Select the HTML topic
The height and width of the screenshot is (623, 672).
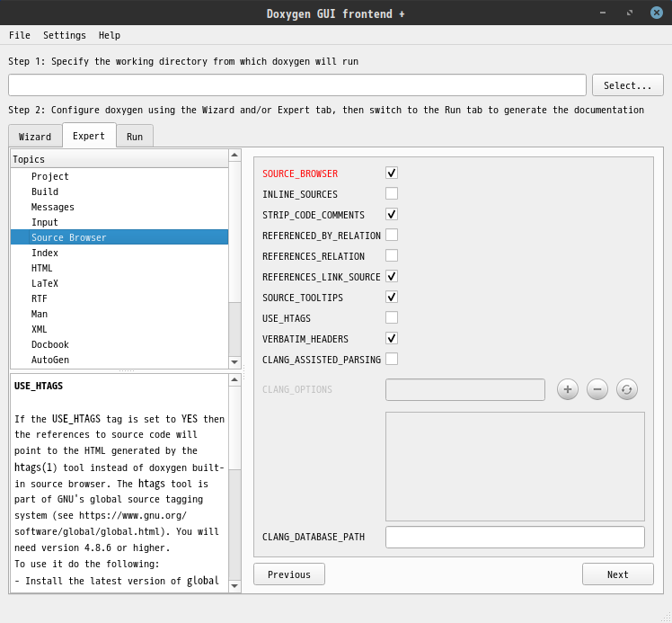119,268
